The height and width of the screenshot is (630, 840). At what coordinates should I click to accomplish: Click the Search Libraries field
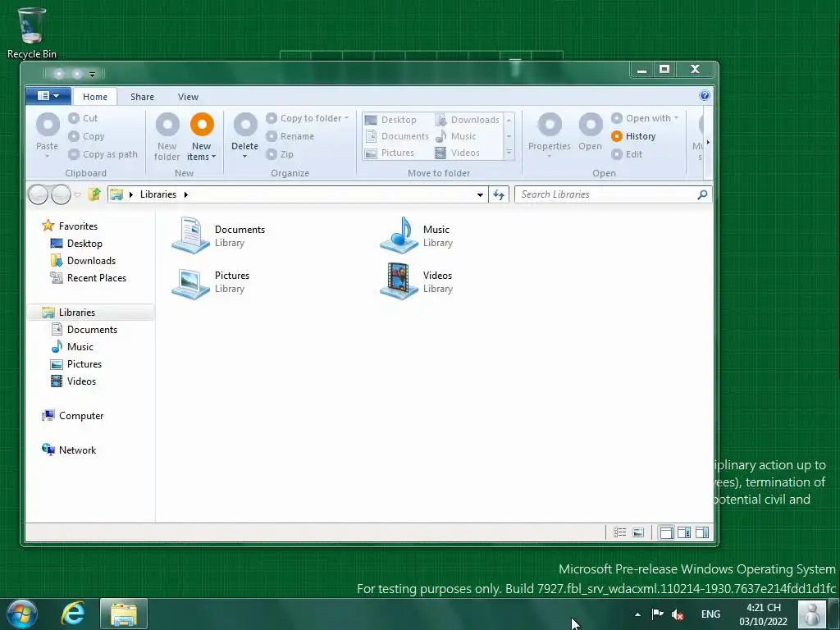click(x=613, y=194)
